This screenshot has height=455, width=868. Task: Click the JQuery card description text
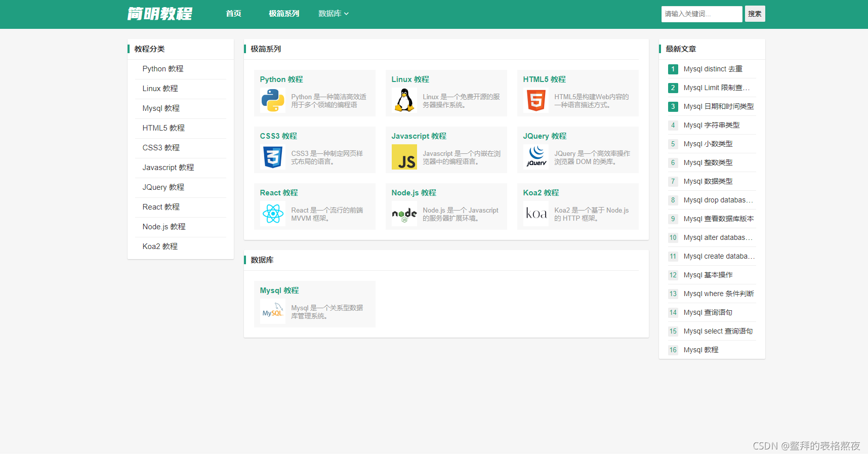(592, 157)
